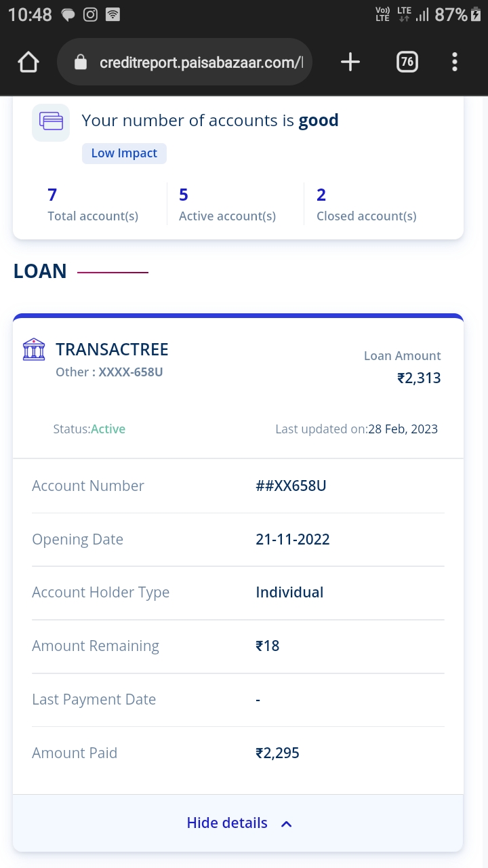Tap the lock icon in address bar
The height and width of the screenshot is (868, 488).
tap(81, 63)
